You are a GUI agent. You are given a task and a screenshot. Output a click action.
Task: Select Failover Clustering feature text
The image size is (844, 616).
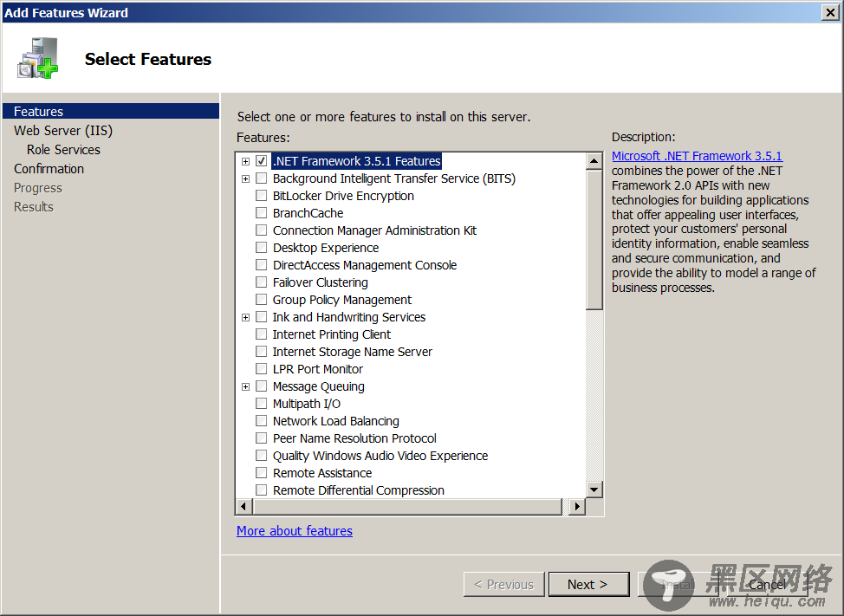point(321,282)
